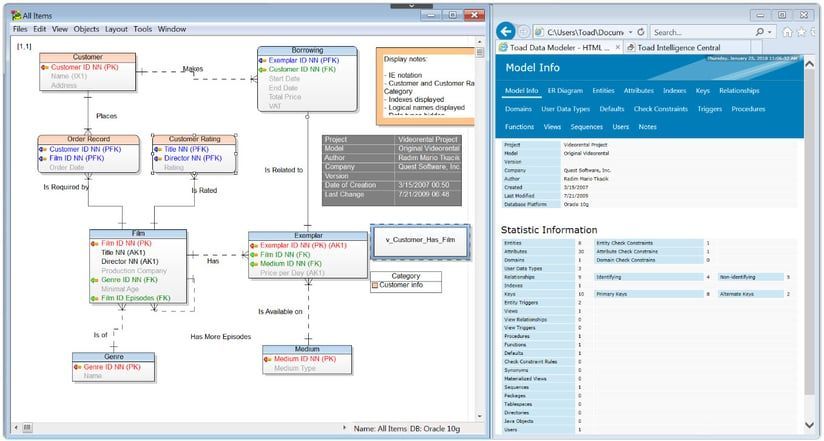Open the search provider dropdown arrow
Screen dimensions: 824x441
770,32
